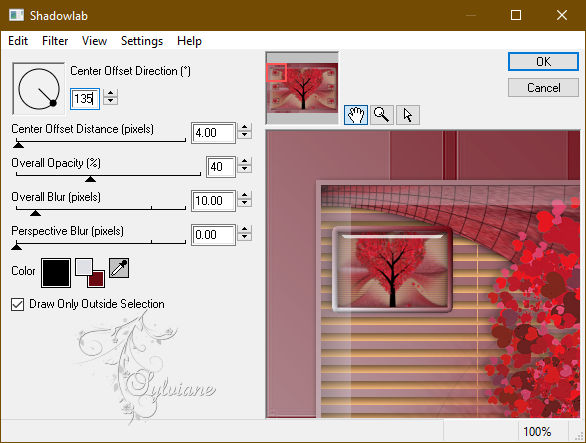The width and height of the screenshot is (586, 443).
Task: Decrease the Center Offset Distance value
Action: coord(244,136)
